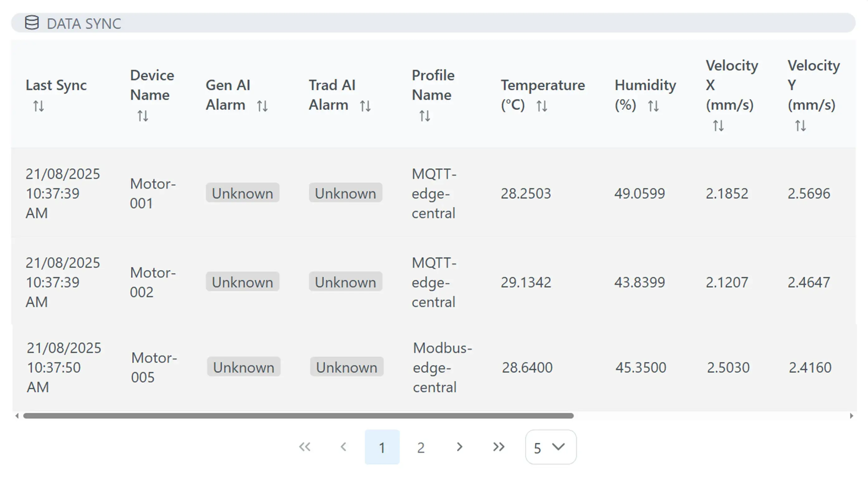Click Motor-001's Unknown Gen AI badge
Image resolution: width=868 pixels, height=478 pixels.
coord(242,193)
